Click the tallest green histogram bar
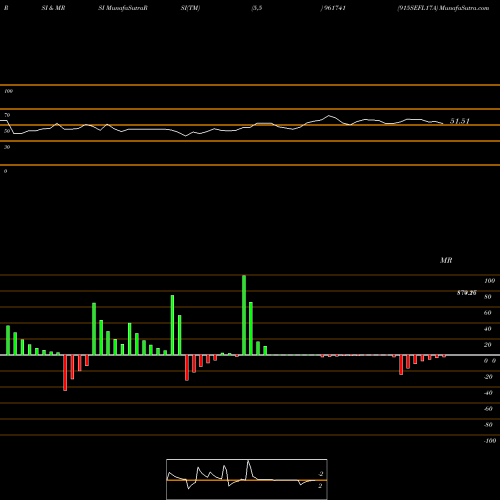This screenshot has height=500, width=500. pos(244,315)
